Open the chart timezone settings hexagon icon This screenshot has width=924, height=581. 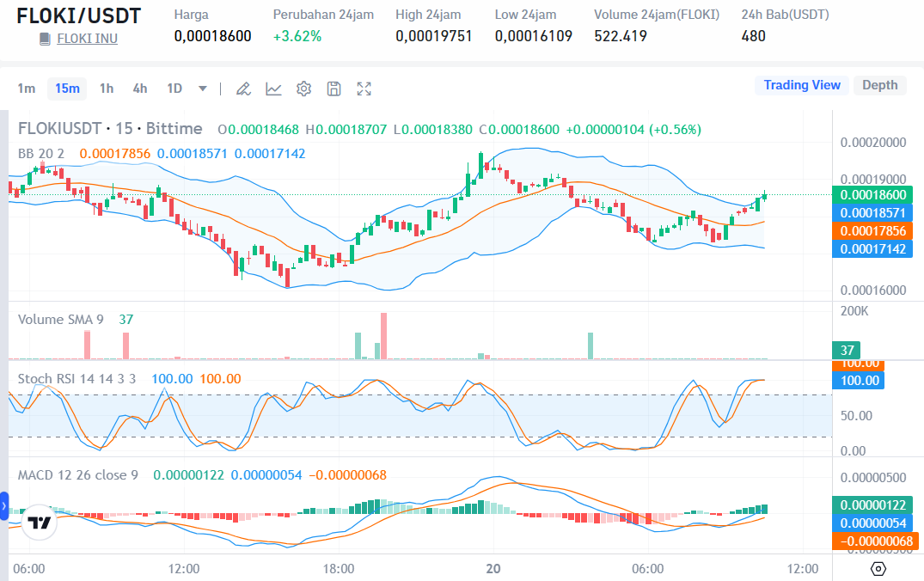click(878, 569)
